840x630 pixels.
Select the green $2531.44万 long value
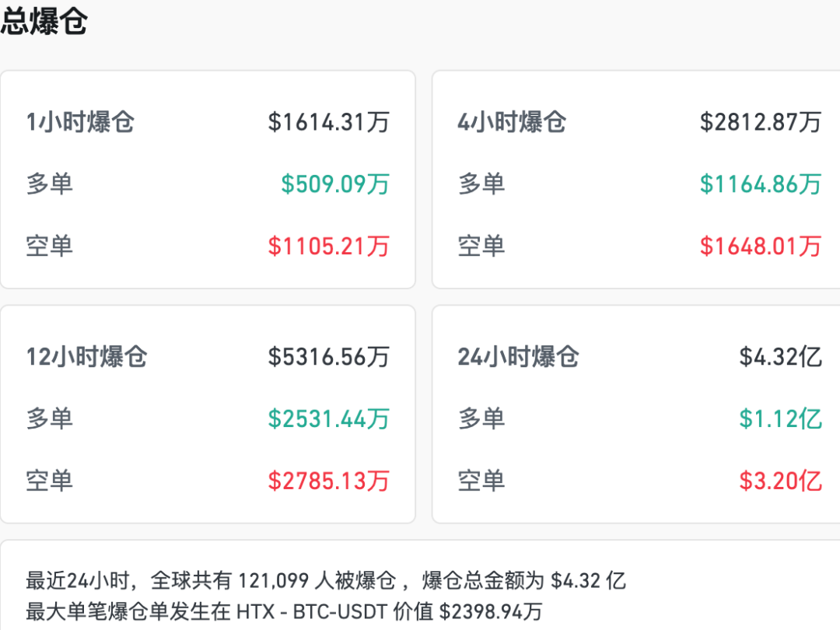pyautogui.click(x=328, y=419)
